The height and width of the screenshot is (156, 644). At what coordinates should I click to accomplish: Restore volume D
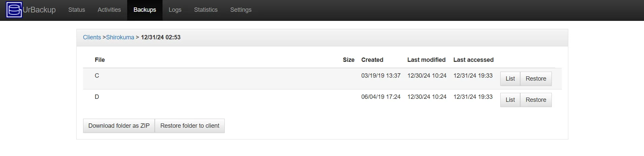(x=536, y=100)
